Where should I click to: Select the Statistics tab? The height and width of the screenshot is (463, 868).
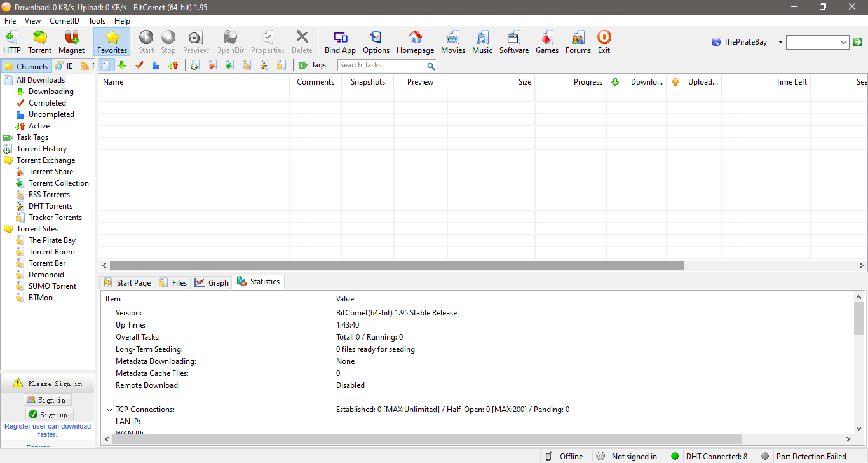tap(258, 282)
